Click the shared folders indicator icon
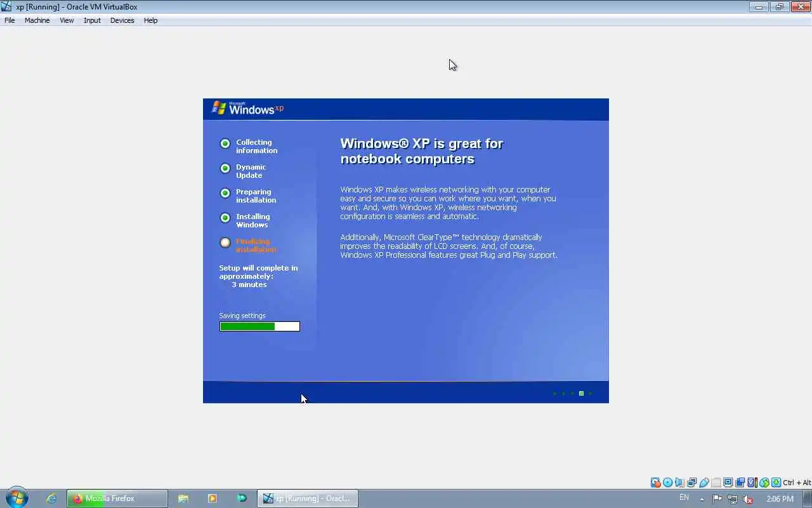Image resolution: width=812 pixels, height=508 pixels. pyautogui.click(x=716, y=483)
